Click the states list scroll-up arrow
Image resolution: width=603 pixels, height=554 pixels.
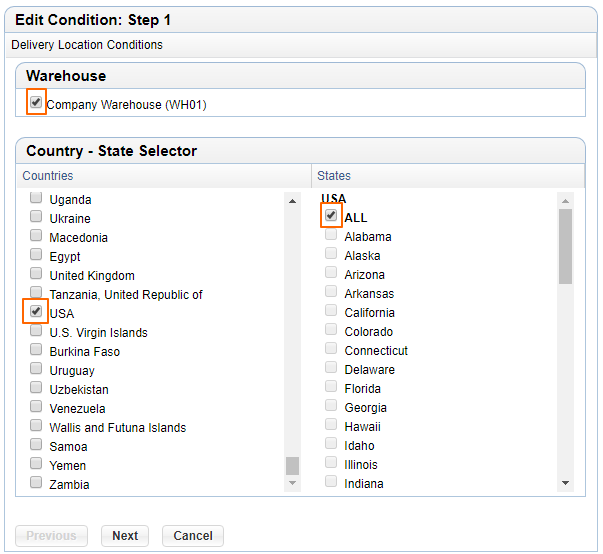(x=565, y=201)
